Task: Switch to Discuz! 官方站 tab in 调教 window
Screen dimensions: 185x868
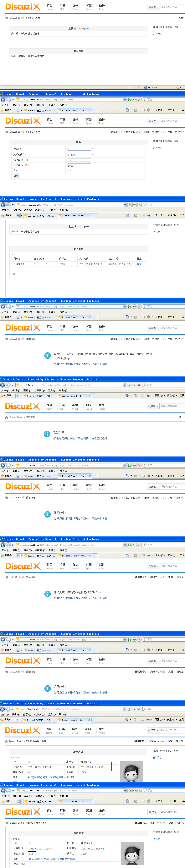Action: [40, 110]
